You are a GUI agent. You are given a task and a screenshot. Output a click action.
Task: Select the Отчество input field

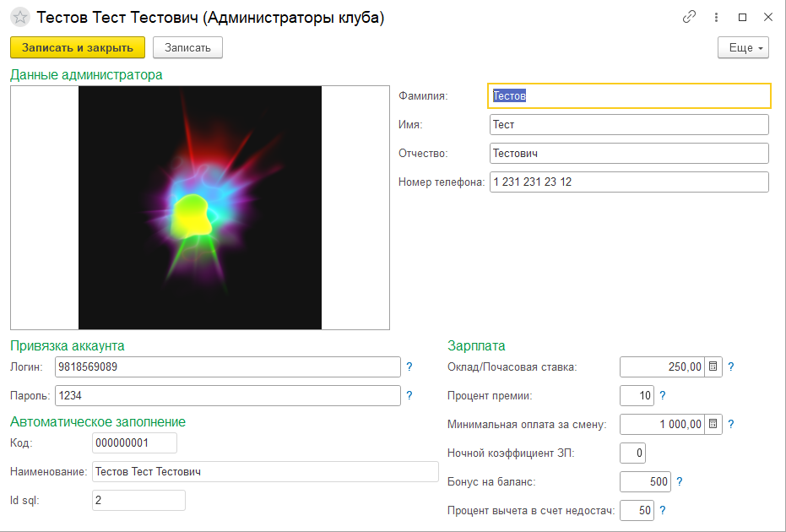pyautogui.click(x=629, y=153)
